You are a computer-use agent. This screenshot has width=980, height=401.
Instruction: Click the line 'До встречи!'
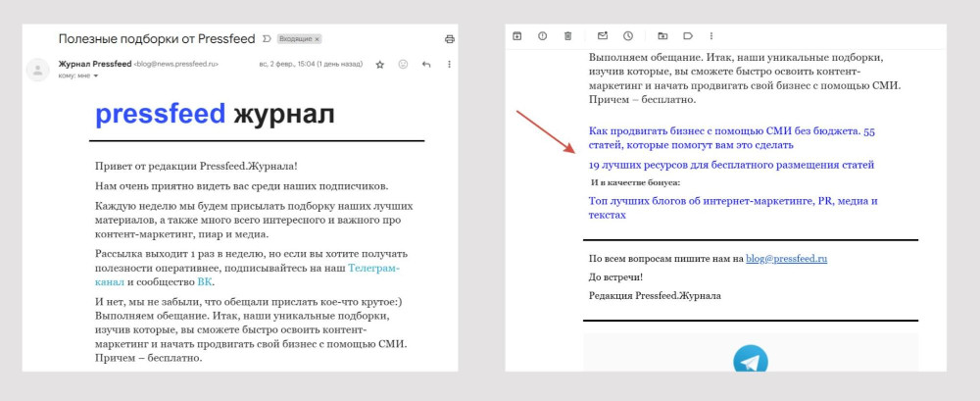click(x=615, y=277)
